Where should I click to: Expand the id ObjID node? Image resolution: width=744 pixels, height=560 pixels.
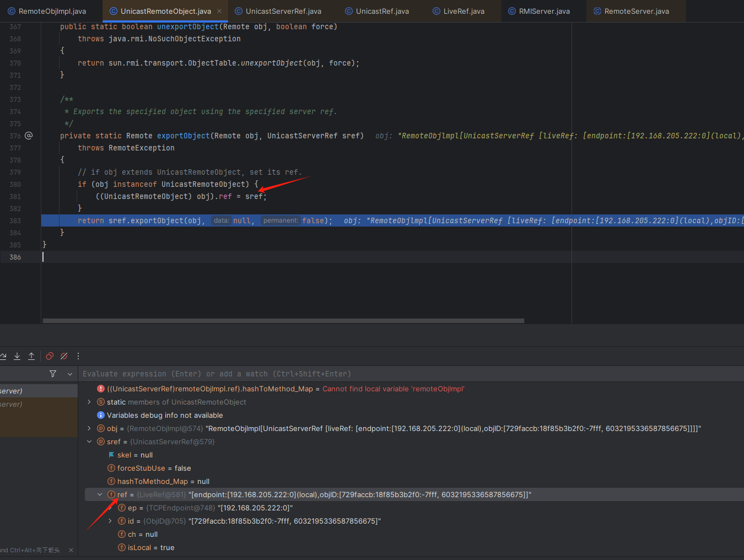click(110, 521)
